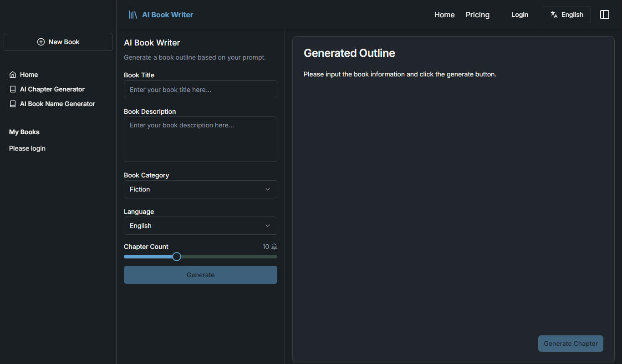Click the book icon beside AI Book Name Generator
Image resolution: width=622 pixels, height=364 pixels.
pos(13,104)
